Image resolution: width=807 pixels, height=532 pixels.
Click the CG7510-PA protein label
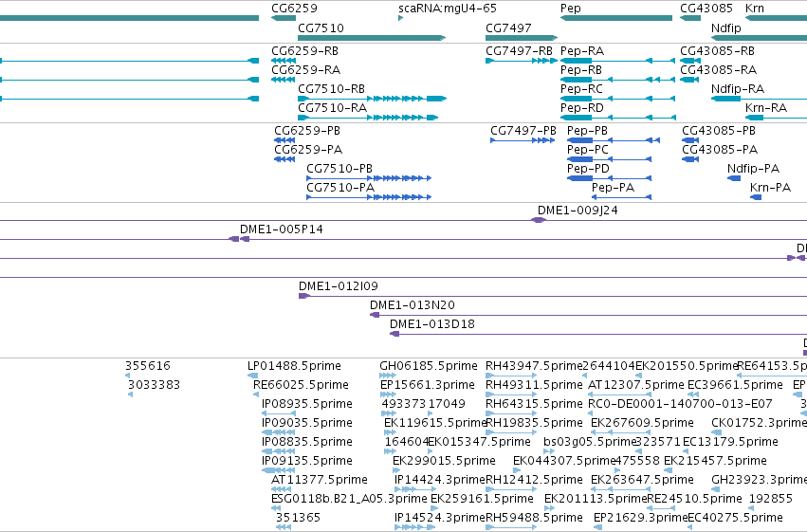[x=340, y=188]
